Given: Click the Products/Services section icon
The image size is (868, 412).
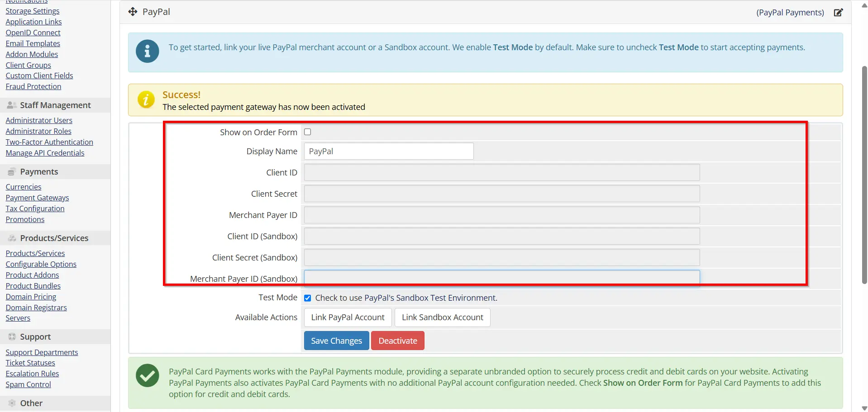Looking at the screenshot, I should 12,238.
